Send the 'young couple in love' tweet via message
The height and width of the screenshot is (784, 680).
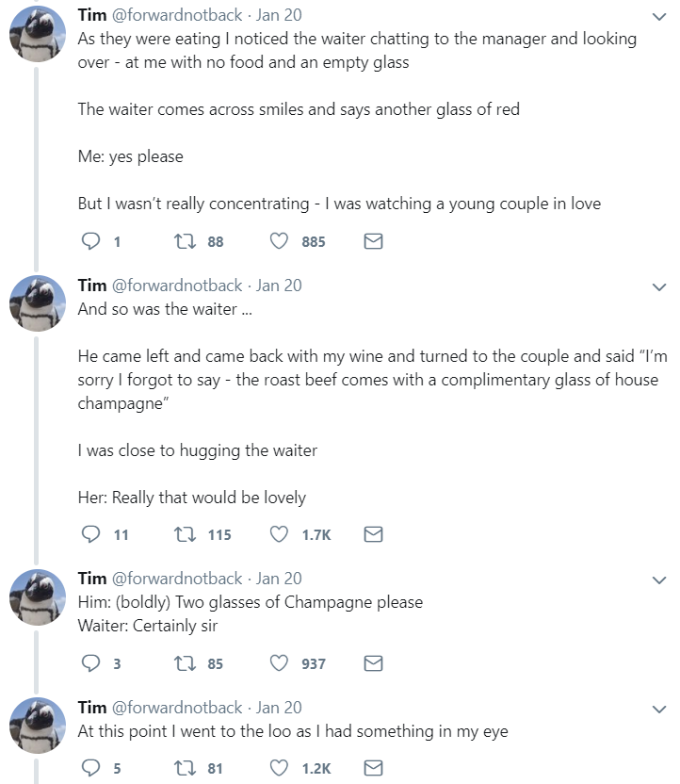point(373,241)
